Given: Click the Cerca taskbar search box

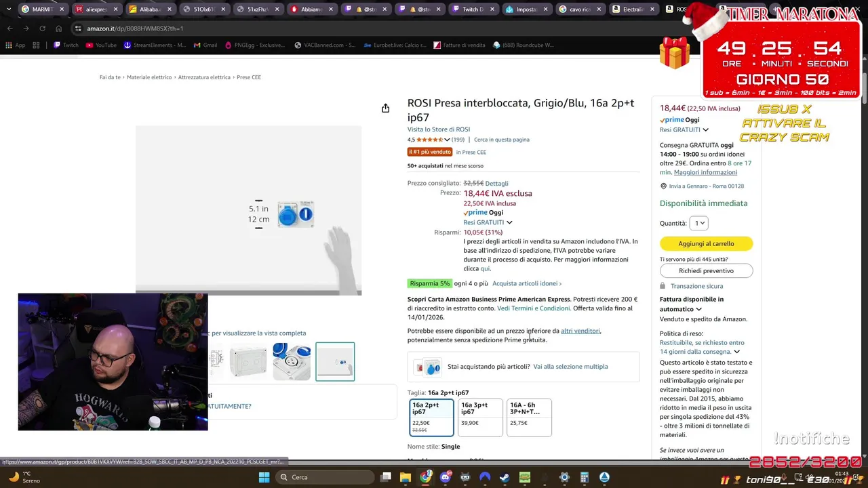Looking at the screenshot, I should coord(323,477).
